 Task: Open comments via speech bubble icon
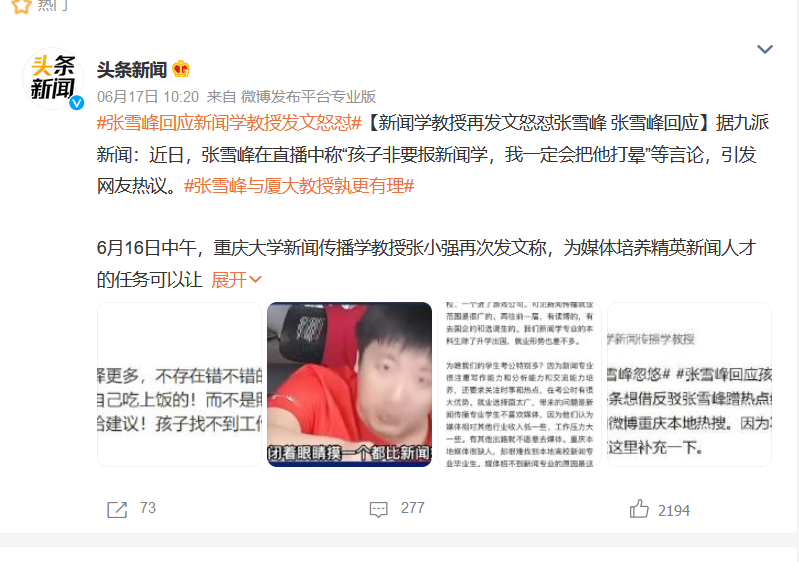379,509
